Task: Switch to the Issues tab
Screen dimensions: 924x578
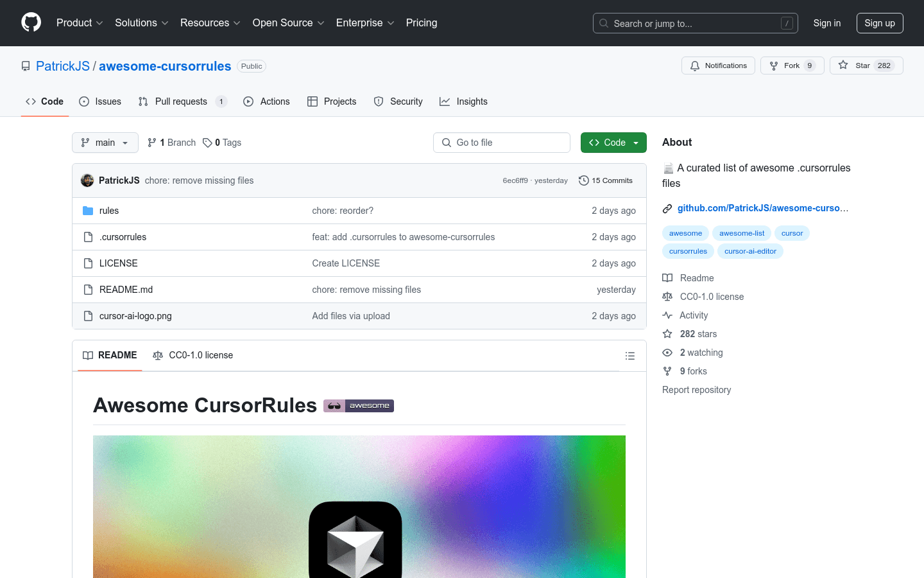Action: pyautogui.click(x=100, y=101)
